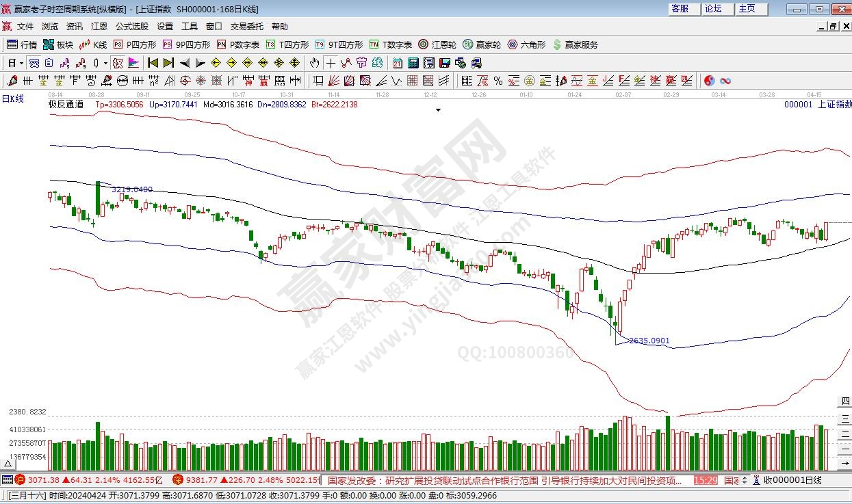
Task: Click the red-blue yin-yang icon
Action: click(x=709, y=81)
